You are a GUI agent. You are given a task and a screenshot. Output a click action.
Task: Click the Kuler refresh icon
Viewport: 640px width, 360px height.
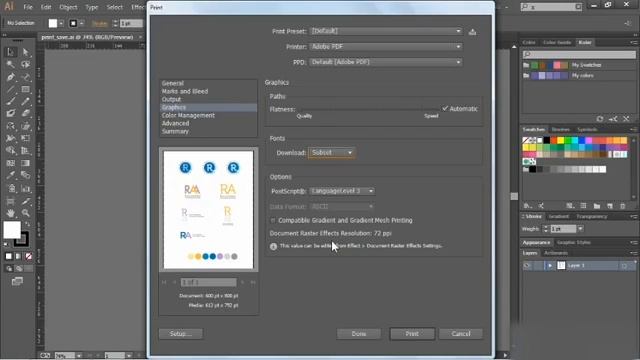600,119
